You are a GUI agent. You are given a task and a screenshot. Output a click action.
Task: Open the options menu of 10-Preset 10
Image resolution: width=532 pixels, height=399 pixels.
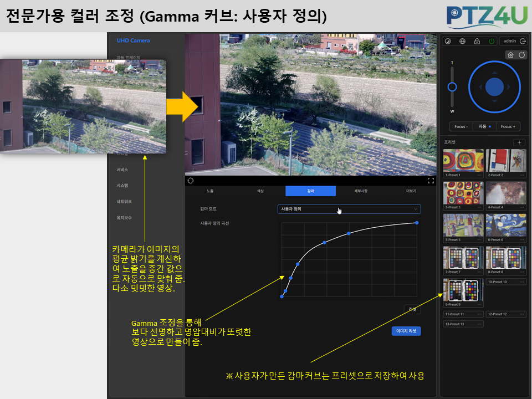coord(522,282)
